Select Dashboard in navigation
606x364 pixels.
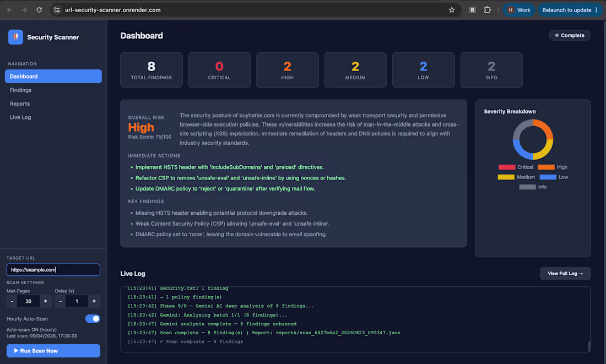[53, 77]
